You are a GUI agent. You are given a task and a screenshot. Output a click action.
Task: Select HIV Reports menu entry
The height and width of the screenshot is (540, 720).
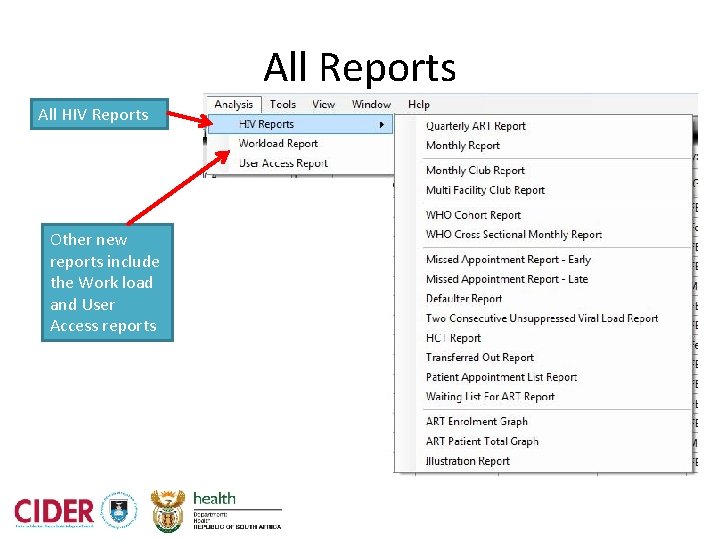click(301, 124)
